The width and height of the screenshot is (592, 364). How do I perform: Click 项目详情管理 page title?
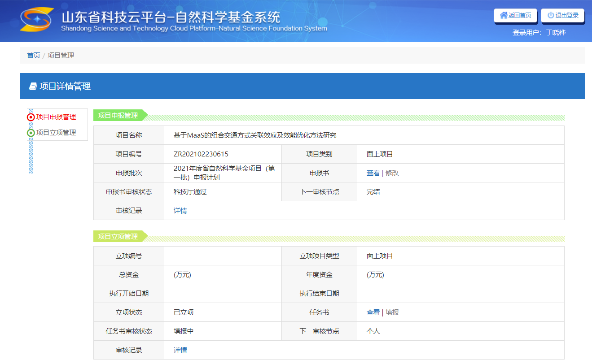tap(65, 86)
